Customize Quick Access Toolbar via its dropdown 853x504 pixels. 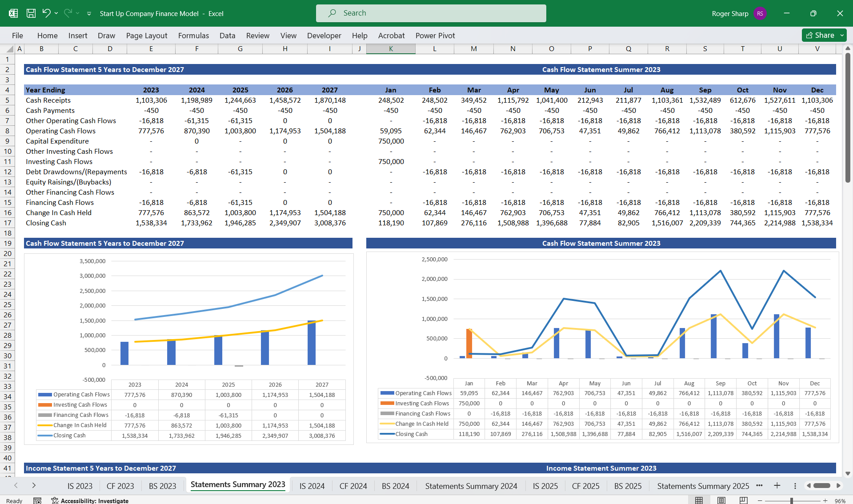89,13
